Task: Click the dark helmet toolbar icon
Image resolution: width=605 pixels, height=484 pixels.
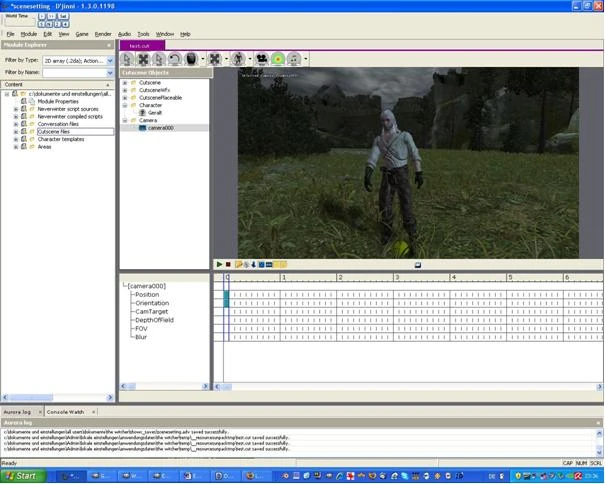Action: pos(191,59)
